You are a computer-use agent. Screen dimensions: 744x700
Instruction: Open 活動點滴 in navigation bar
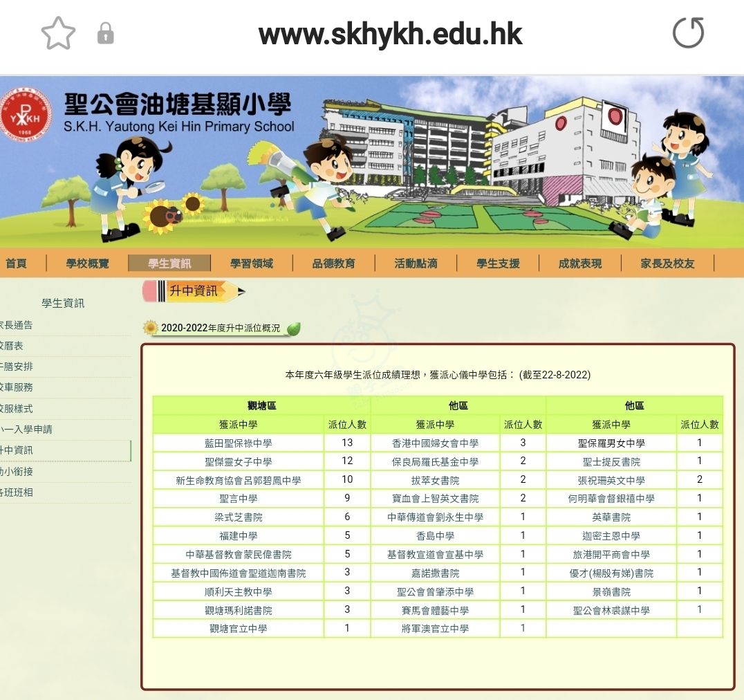[x=416, y=264]
